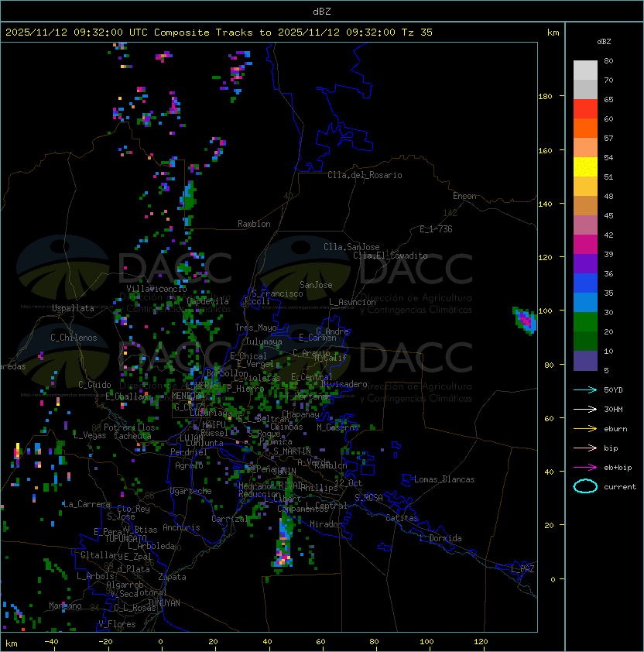Click the '50YD' legend label

[613, 389]
